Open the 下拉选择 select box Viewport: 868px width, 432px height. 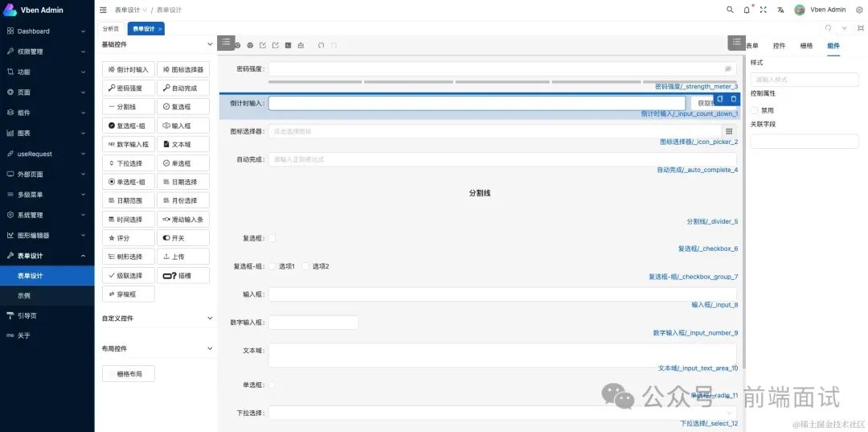coord(502,413)
